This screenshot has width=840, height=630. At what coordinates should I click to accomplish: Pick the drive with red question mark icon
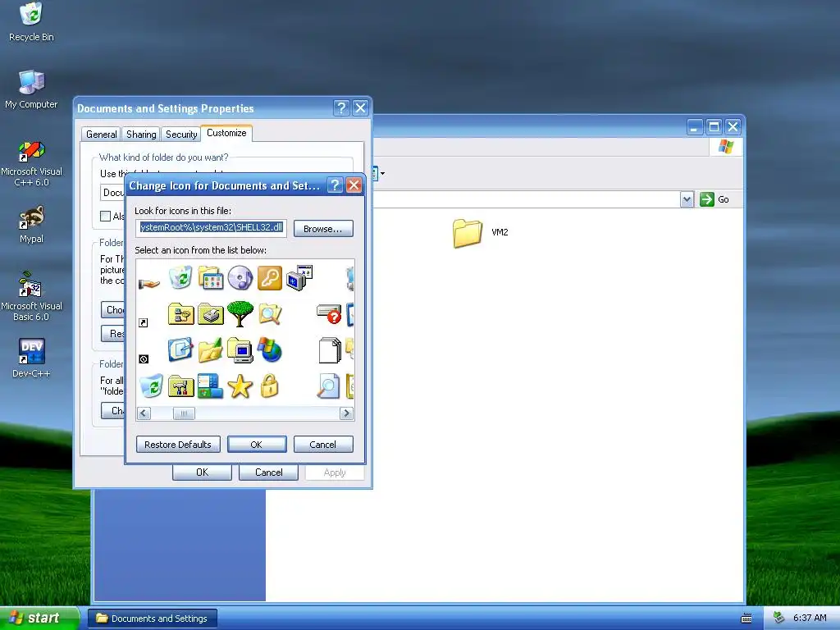(x=329, y=314)
